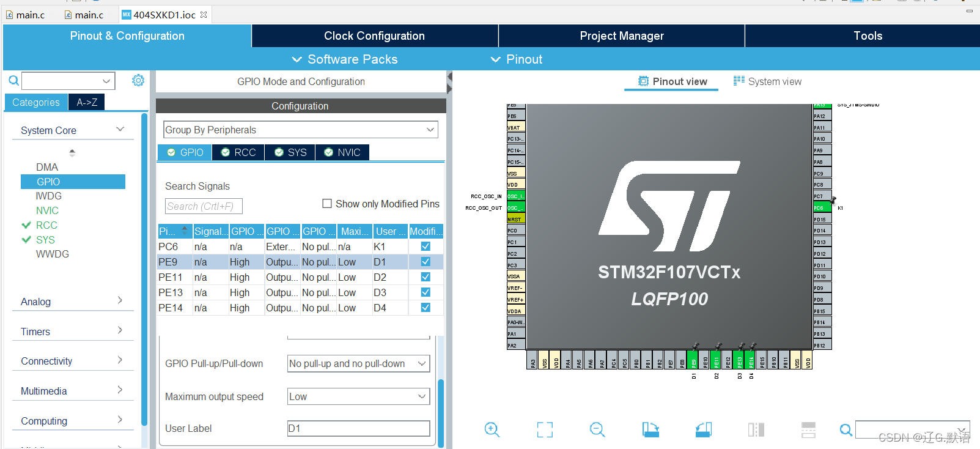Select PE11 row in GPIO table
The image size is (980, 449).
pyautogui.click(x=300, y=277)
